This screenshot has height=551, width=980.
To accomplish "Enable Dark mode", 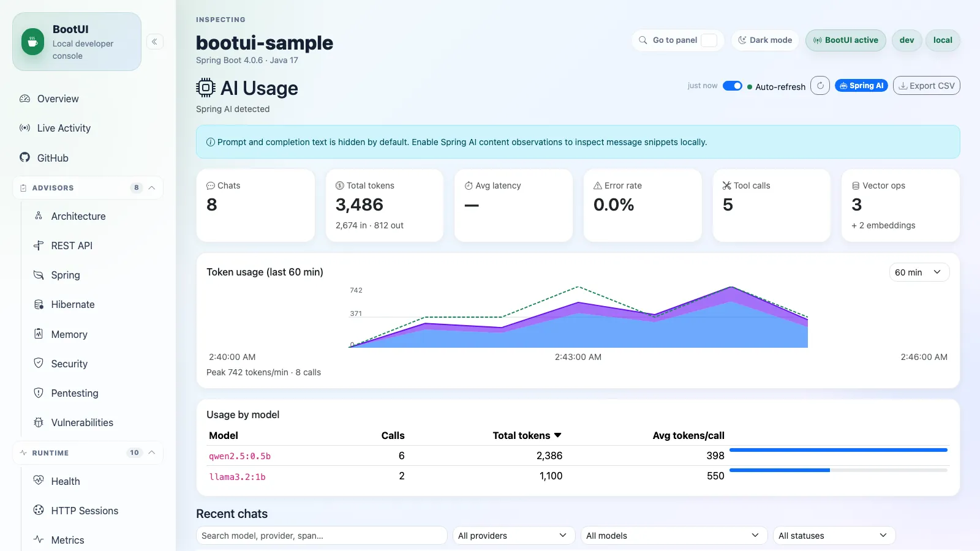I will 765,40.
